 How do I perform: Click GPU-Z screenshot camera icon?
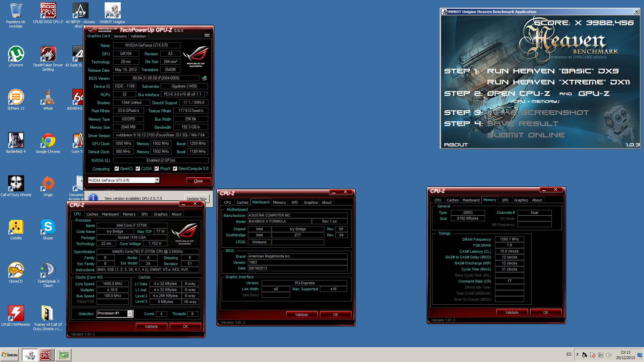(207, 36)
